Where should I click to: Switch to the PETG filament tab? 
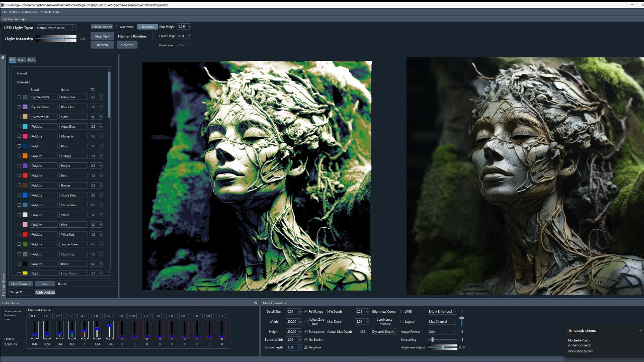tap(31, 60)
